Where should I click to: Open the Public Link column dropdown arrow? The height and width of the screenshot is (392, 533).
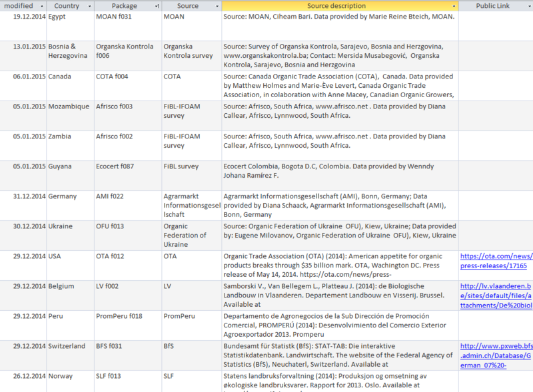coord(529,6)
